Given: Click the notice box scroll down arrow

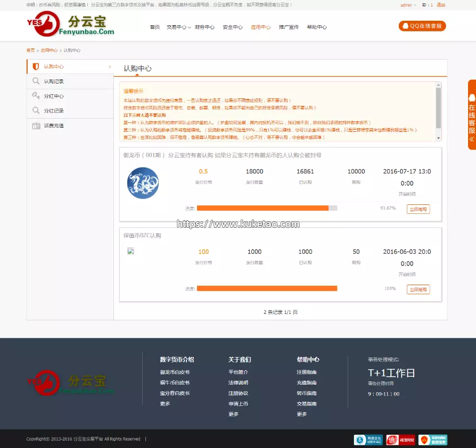Looking at the screenshot, I should tap(438, 138).
